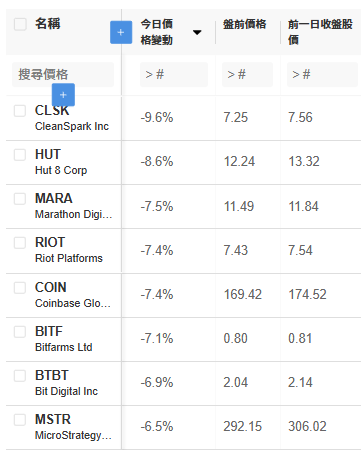Check the box for RIOT Platforms

20,243
